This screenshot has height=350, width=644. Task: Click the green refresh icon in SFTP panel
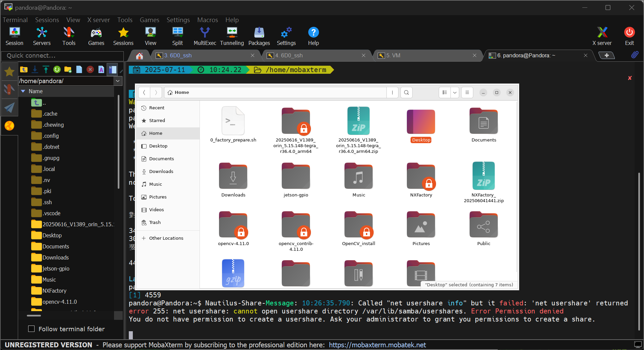pyautogui.click(x=57, y=69)
